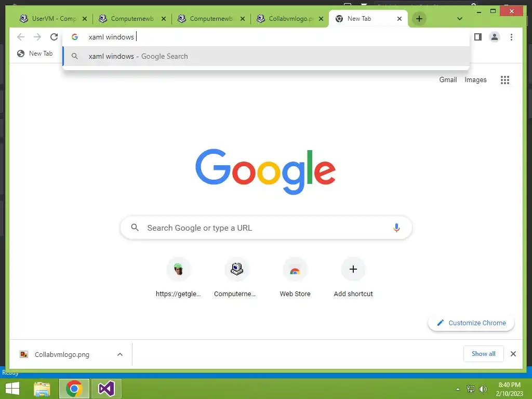Click the network tray icon
532x399 pixels.
[471, 389]
